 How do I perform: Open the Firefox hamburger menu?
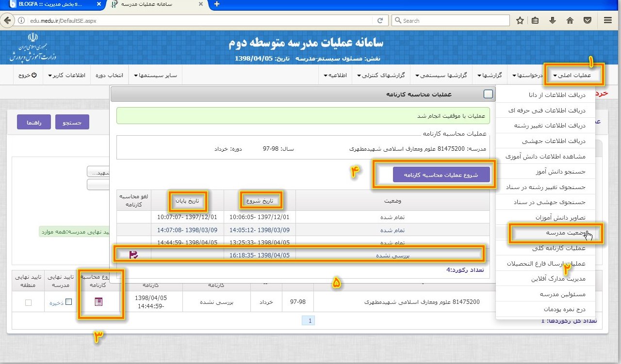point(607,20)
